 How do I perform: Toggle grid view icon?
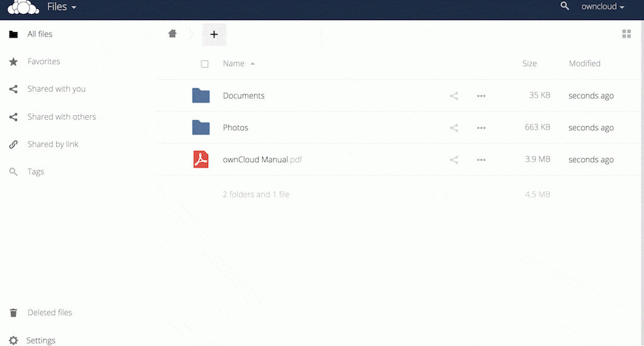(x=626, y=34)
